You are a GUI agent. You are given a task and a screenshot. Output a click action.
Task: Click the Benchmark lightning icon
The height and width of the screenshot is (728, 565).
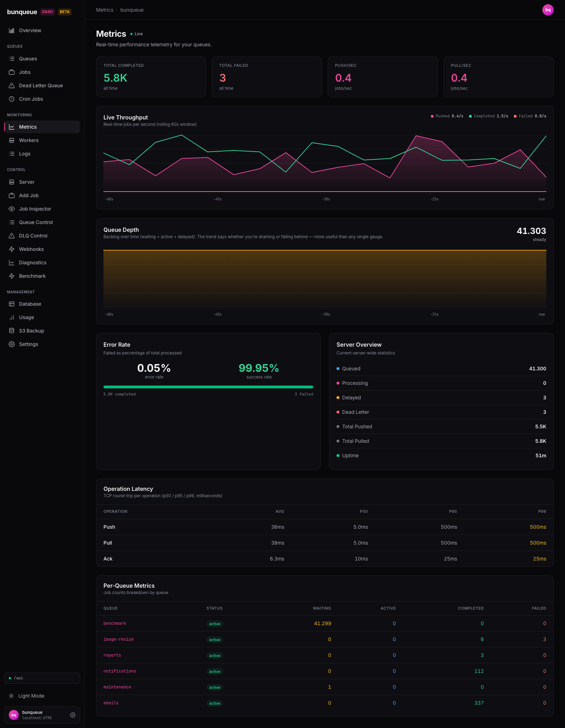(12, 276)
